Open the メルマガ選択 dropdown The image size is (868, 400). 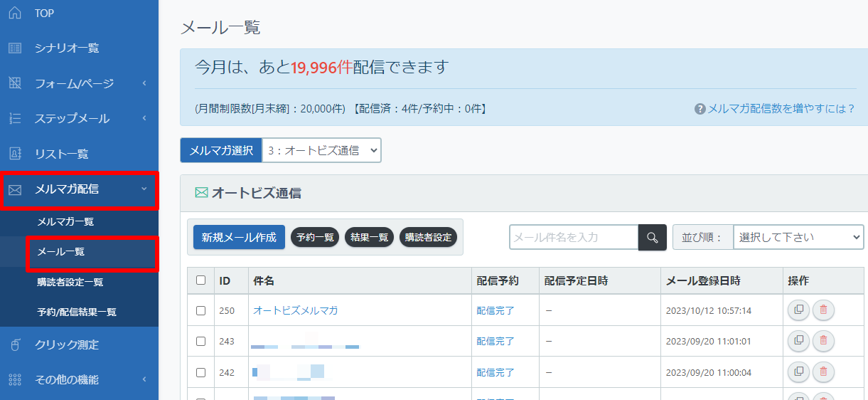pyautogui.click(x=321, y=150)
